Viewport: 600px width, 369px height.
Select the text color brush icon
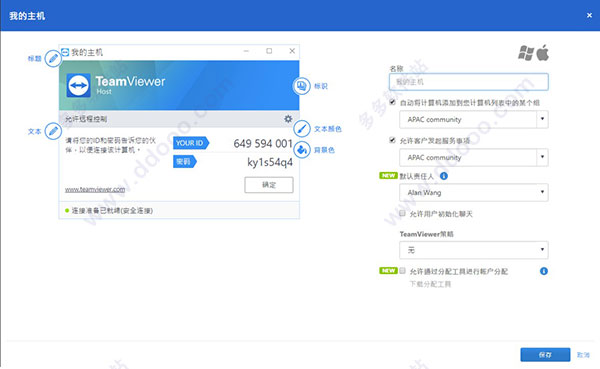click(x=302, y=129)
